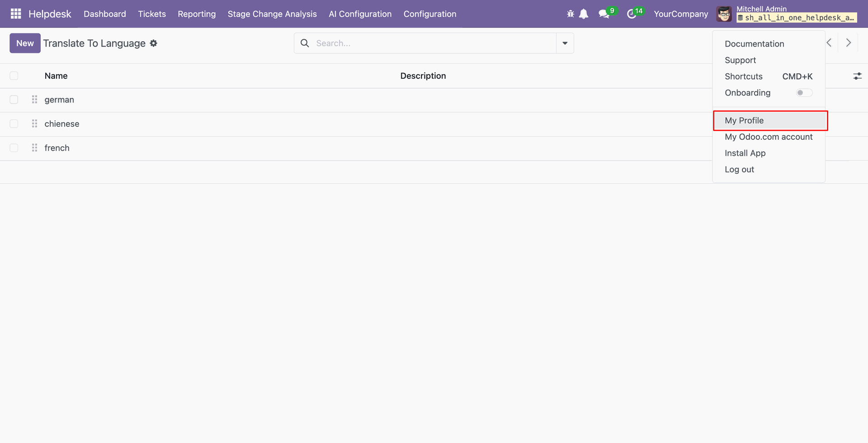Click the drag handle of the chienese row
Screen dimensions: 868x443
[34, 124]
